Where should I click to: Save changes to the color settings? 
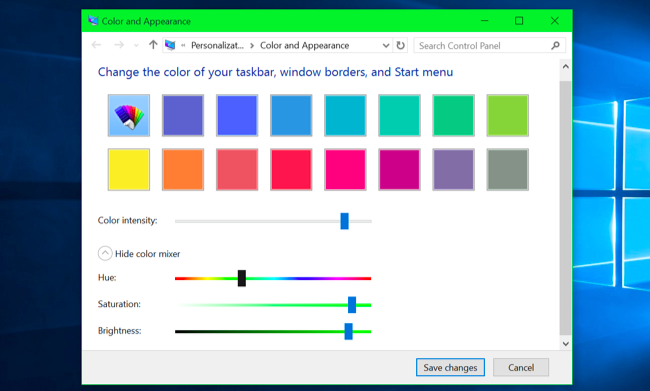(450, 367)
